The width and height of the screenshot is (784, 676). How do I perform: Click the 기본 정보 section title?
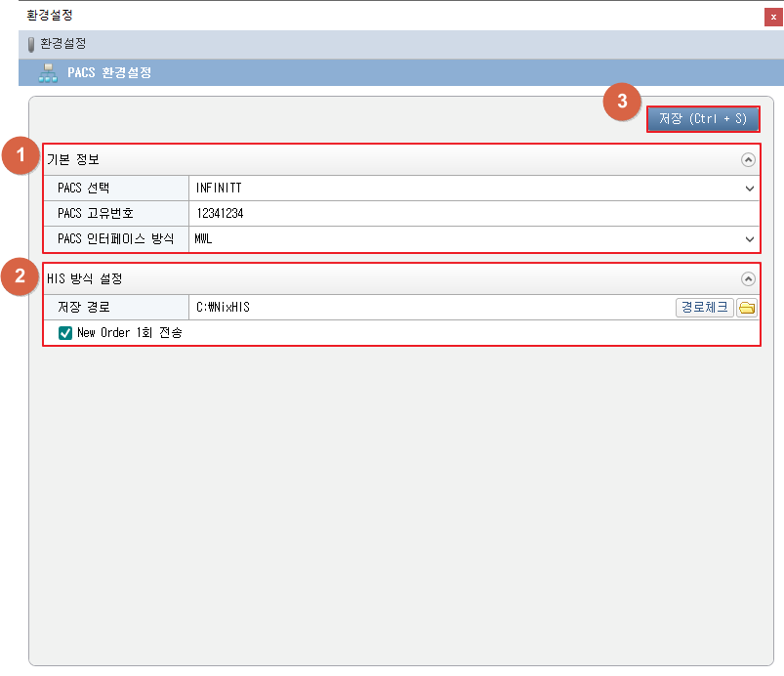pos(74,160)
